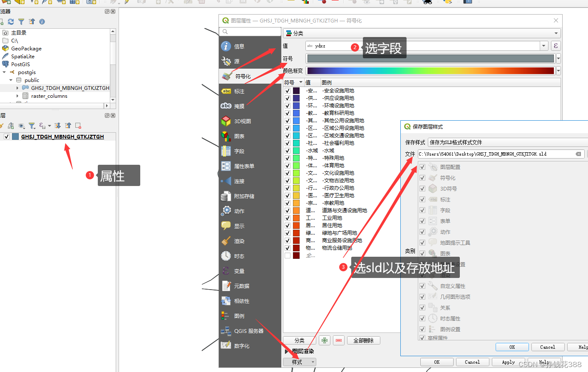
Task: Toggle visibility of GHSJ_TDGH_MBNGH_GTKJZTGH layer
Action: click(x=7, y=136)
